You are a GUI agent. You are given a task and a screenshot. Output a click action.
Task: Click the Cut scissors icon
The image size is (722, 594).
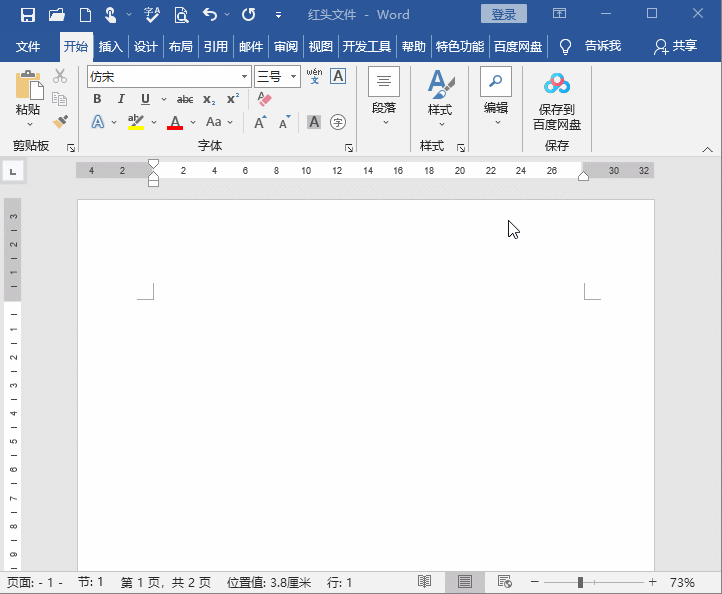(x=60, y=76)
